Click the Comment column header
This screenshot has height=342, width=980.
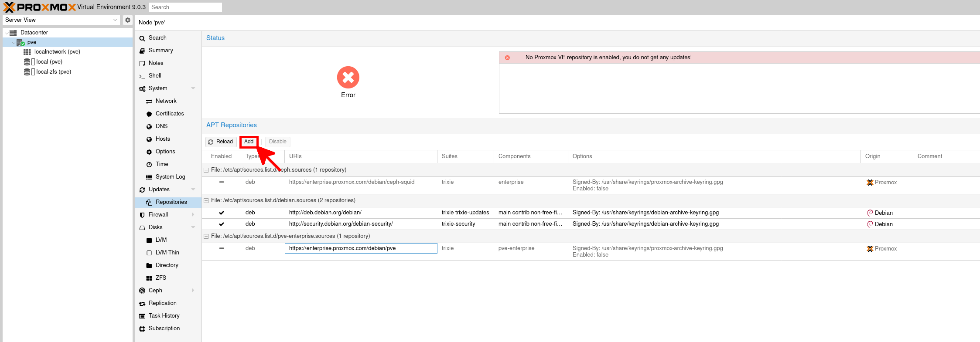946,156
